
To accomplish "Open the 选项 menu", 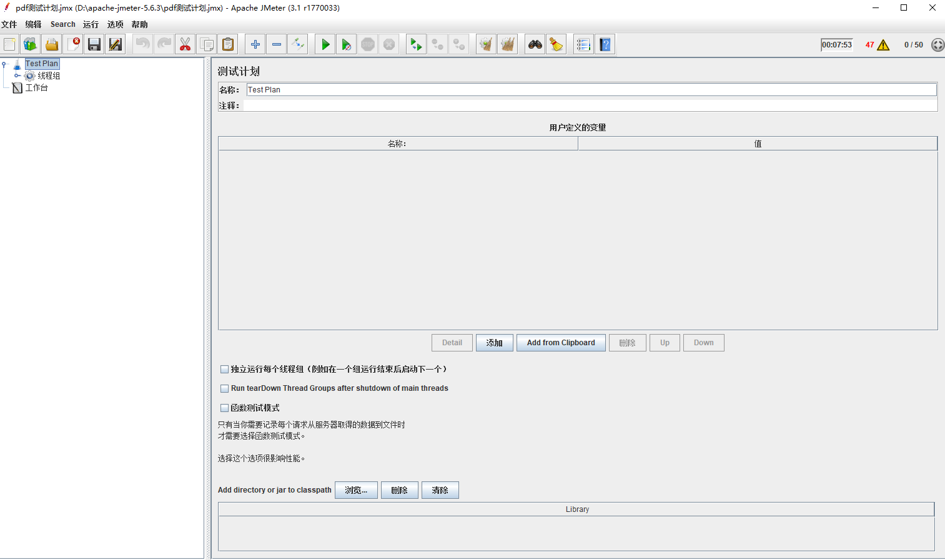I will 115,24.
